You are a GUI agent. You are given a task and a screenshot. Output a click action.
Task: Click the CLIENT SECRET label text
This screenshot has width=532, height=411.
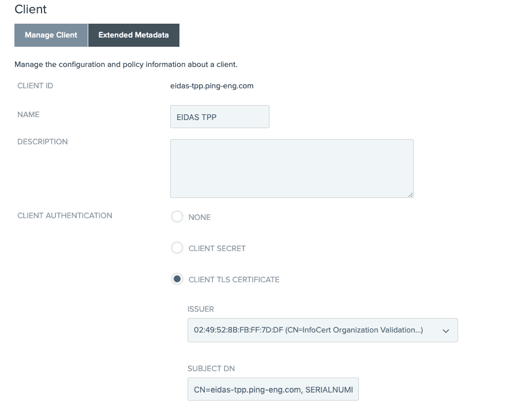coord(217,248)
